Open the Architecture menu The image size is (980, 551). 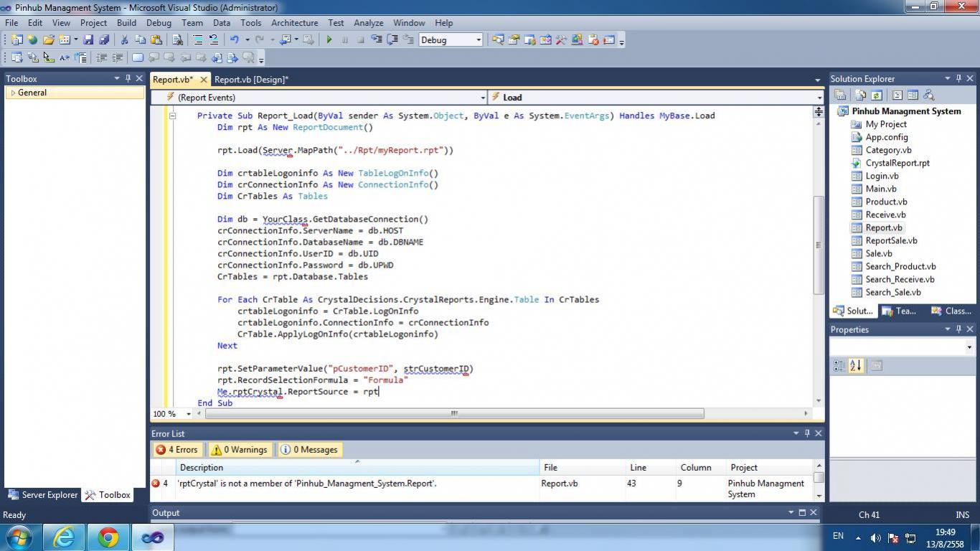(x=294, y=23)
